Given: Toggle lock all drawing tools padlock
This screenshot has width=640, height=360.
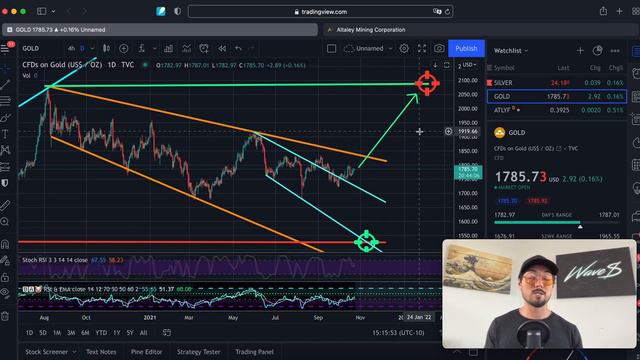Looking at the screenshot, I should click(5, 278).
